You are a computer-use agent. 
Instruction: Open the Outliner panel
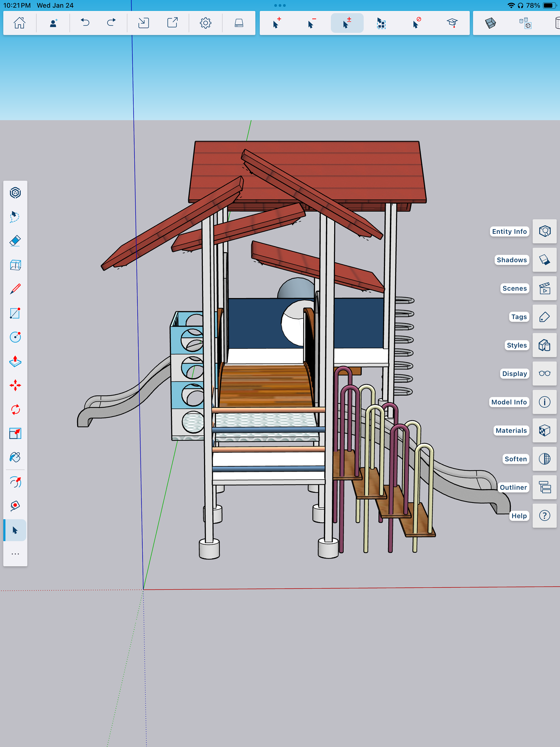pyautogui.click(x=544, y=487)
